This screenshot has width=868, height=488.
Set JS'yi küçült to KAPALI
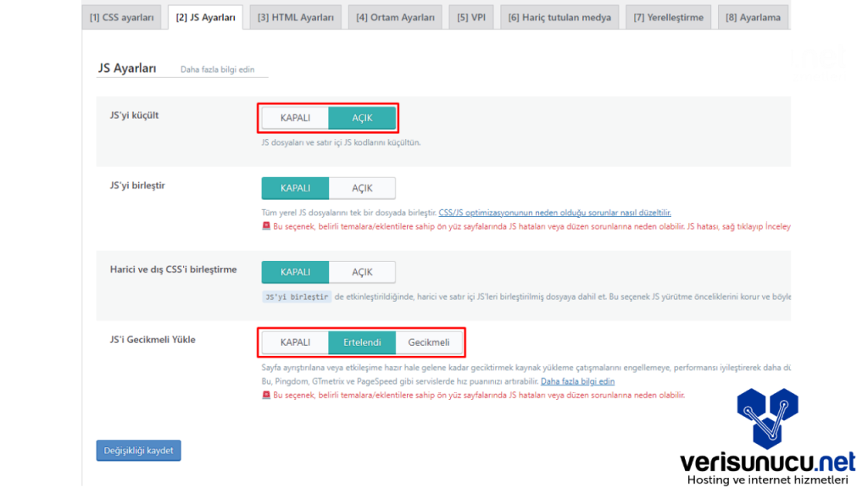(x=295, y=118)
